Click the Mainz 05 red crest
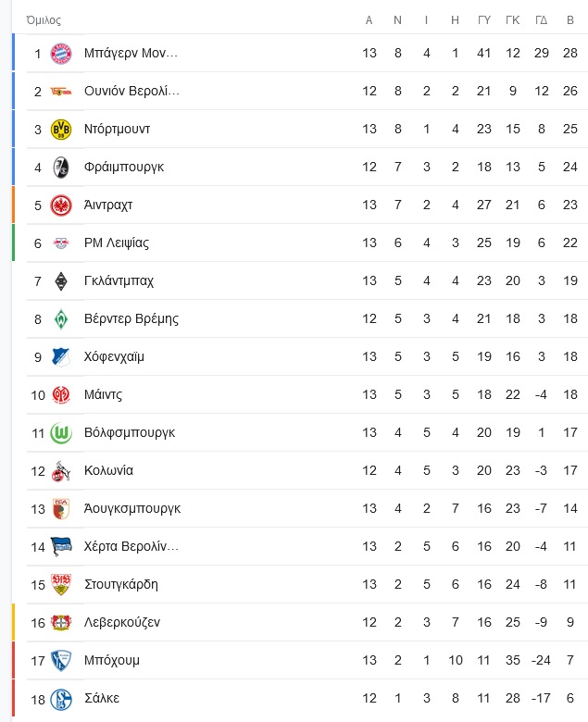The image size is (588, 722). coord(61,395)
